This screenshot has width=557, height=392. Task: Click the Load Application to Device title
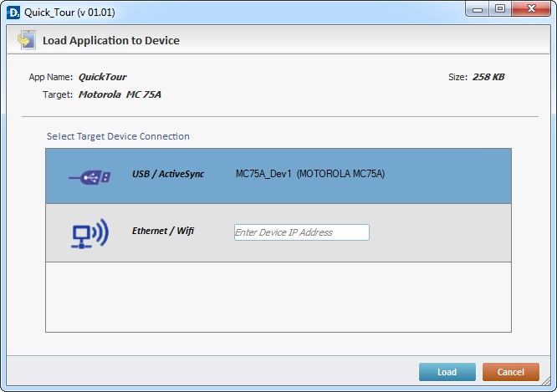click(111, 40)
